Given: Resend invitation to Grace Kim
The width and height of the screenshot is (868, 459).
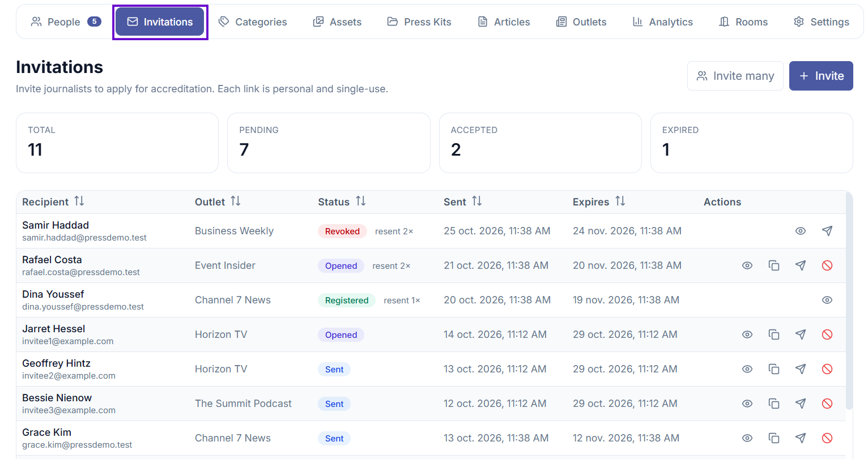Looking at the screenshot, I should click(801, 438).
